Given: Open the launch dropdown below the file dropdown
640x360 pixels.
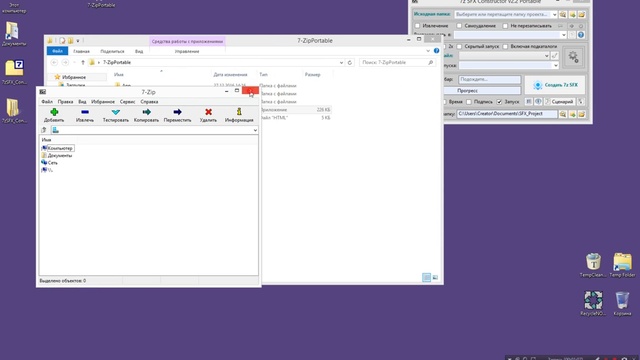Looking at the screenshot, I should (x=556, y=66).
